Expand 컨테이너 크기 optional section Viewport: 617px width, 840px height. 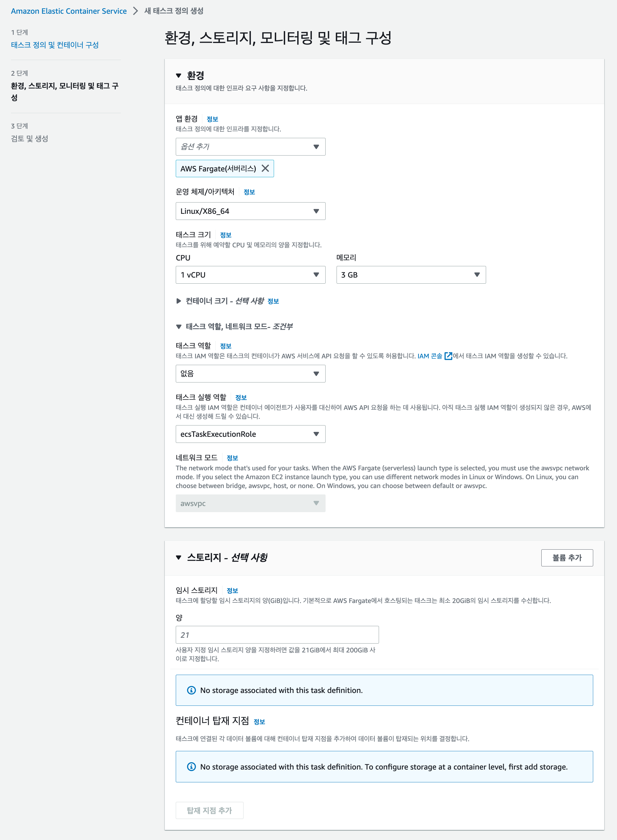[179, 301]
